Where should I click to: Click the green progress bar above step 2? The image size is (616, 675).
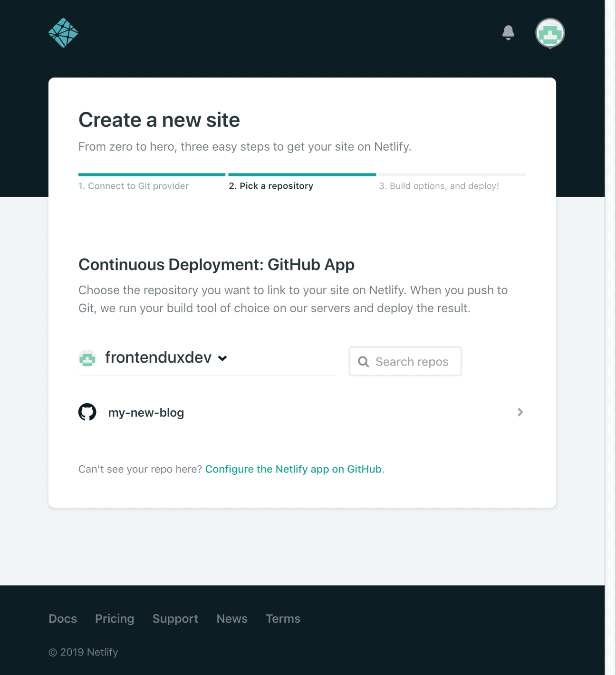pos(302,174)
